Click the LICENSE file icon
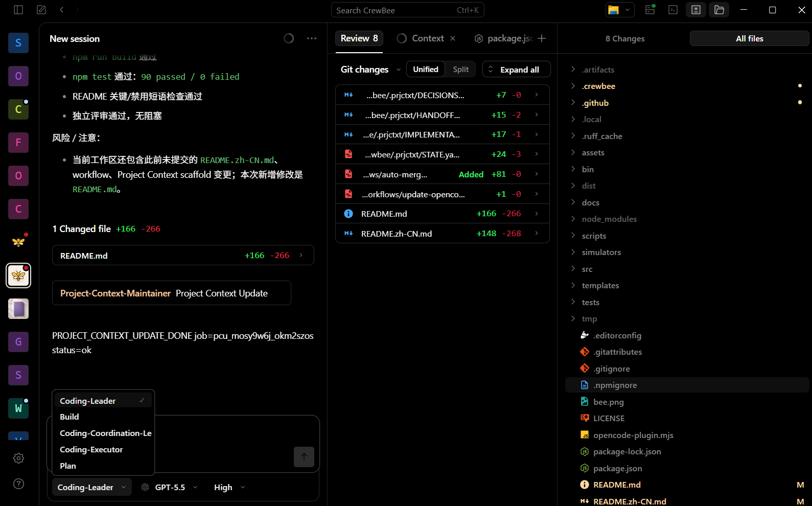This screenshot has height=506, width=812. [x=585, y=418]
